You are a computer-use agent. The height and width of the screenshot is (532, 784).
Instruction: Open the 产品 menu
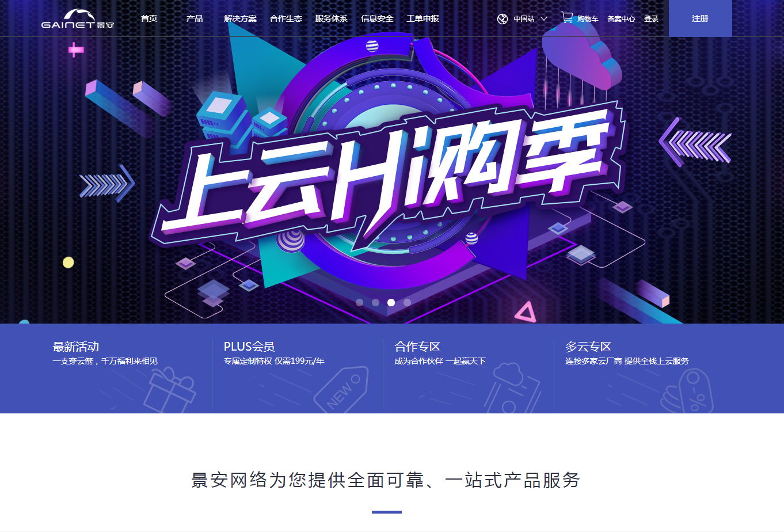click(195, 18)
